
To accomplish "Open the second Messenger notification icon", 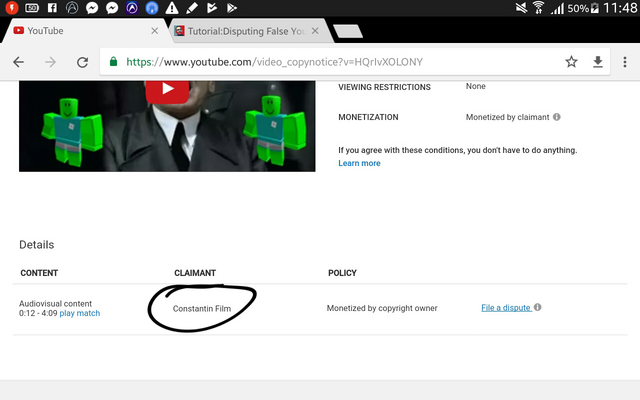I will [x=112, y=8].
